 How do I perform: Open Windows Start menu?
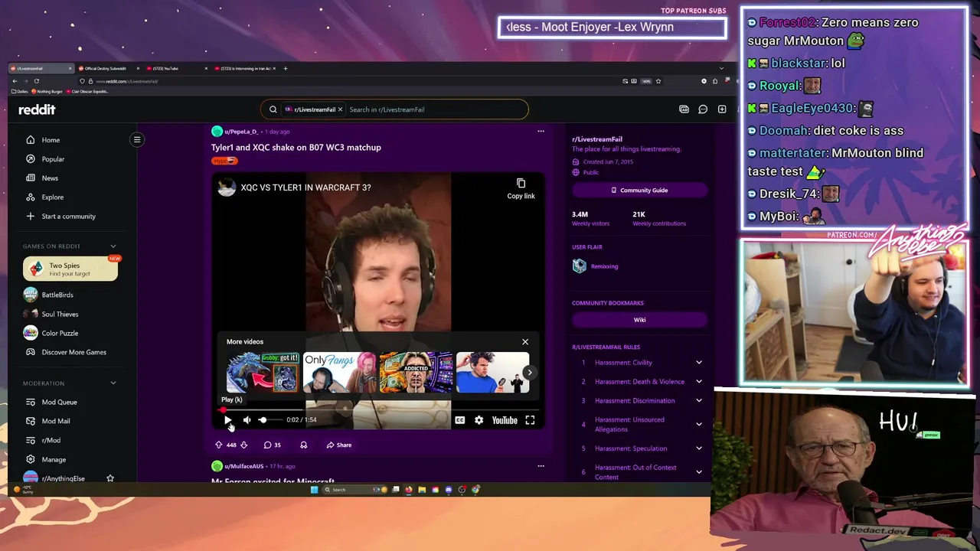pos(314,490)
